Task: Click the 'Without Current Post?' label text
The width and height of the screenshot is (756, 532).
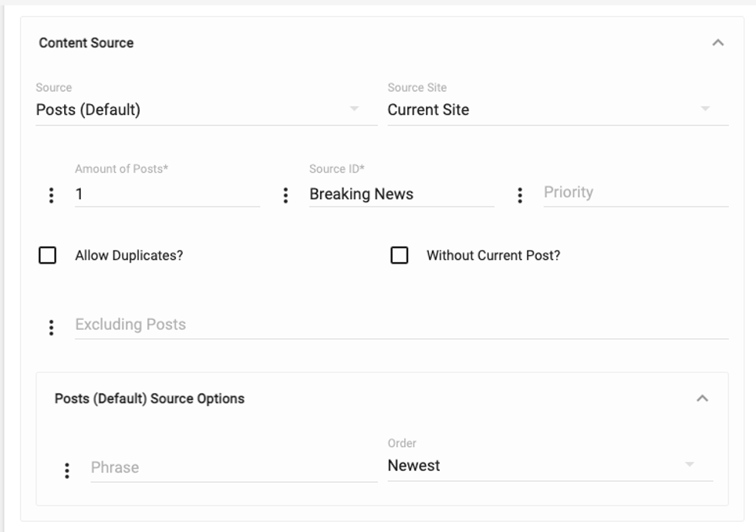Action: [493, 255]
